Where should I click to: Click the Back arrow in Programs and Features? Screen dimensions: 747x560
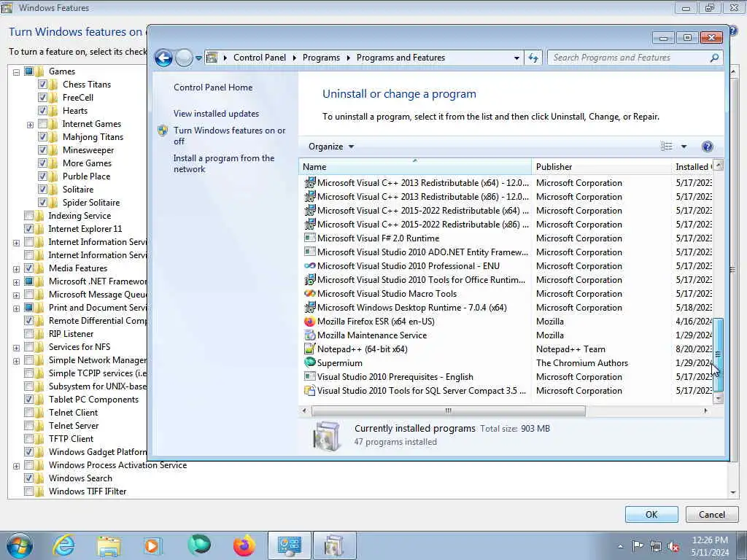click(x=163, y=58)
